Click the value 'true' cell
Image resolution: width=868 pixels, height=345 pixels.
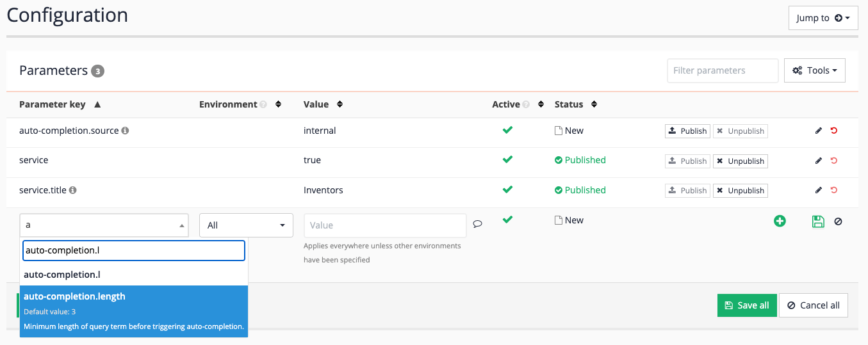point(313,160)
